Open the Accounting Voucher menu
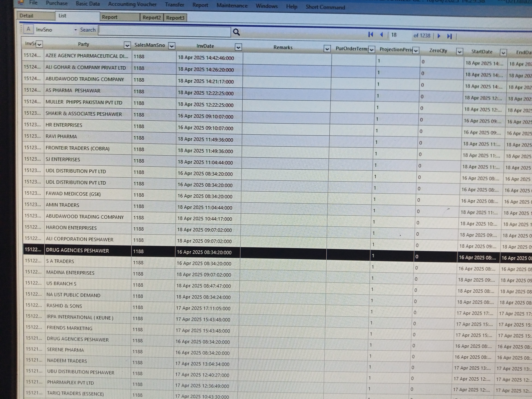The height and width of the screenshot is (399, 532). pos(132,4)
